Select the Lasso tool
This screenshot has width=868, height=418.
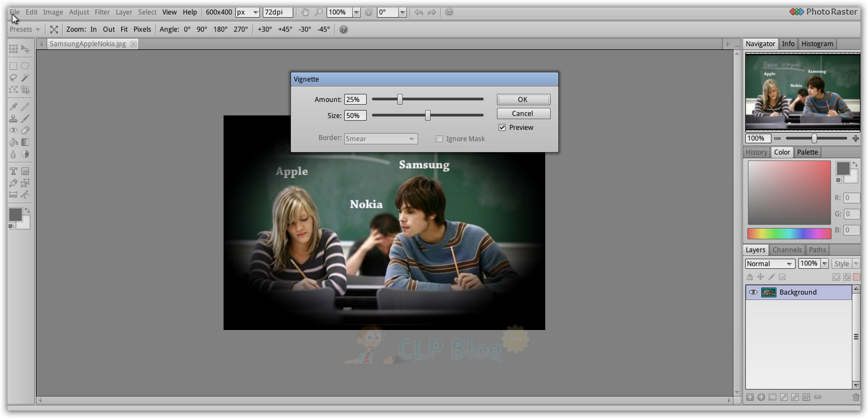[14, 78]
